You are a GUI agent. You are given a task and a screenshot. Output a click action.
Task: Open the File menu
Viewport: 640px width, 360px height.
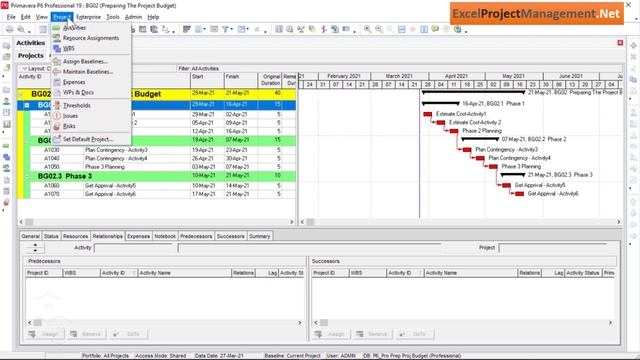11,17
